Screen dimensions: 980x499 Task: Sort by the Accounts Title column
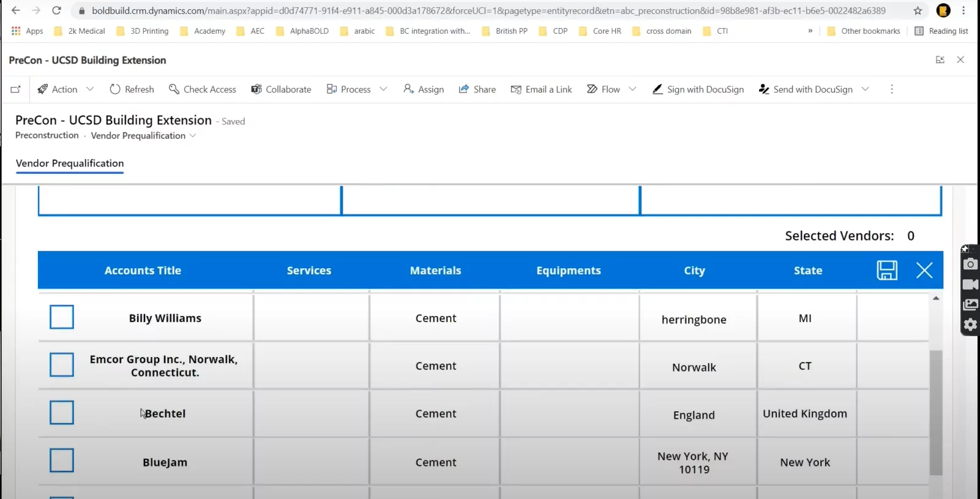tap(143, 271)
